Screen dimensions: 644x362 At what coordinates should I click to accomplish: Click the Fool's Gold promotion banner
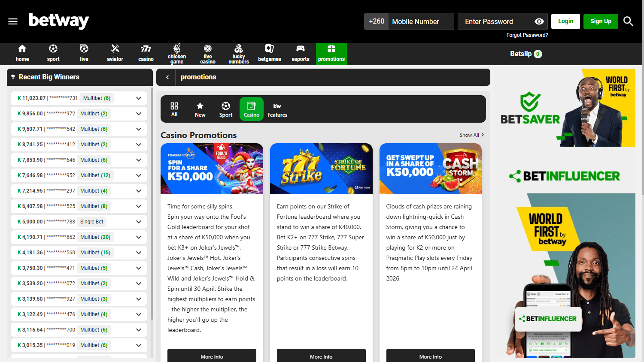coord(212,169)
